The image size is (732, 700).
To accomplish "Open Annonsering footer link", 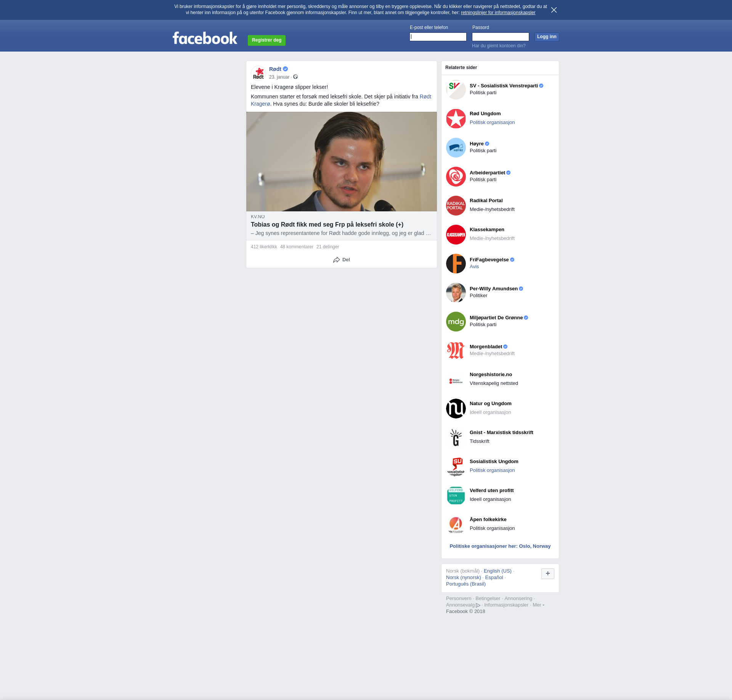I will 518,599.
